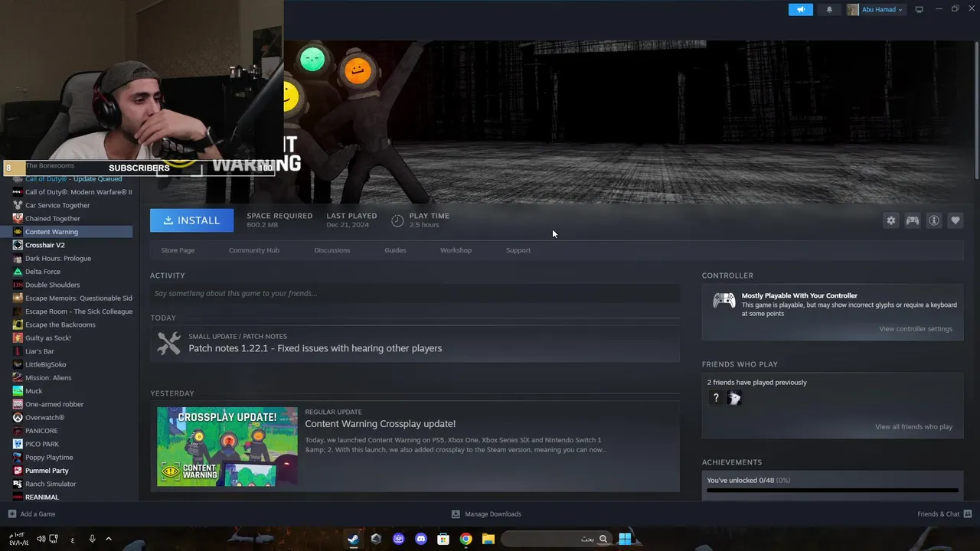This screenshot has height=551, width=980.
Task: Open Discord icon in Windows taskbar
Action: tap(420, 539)
